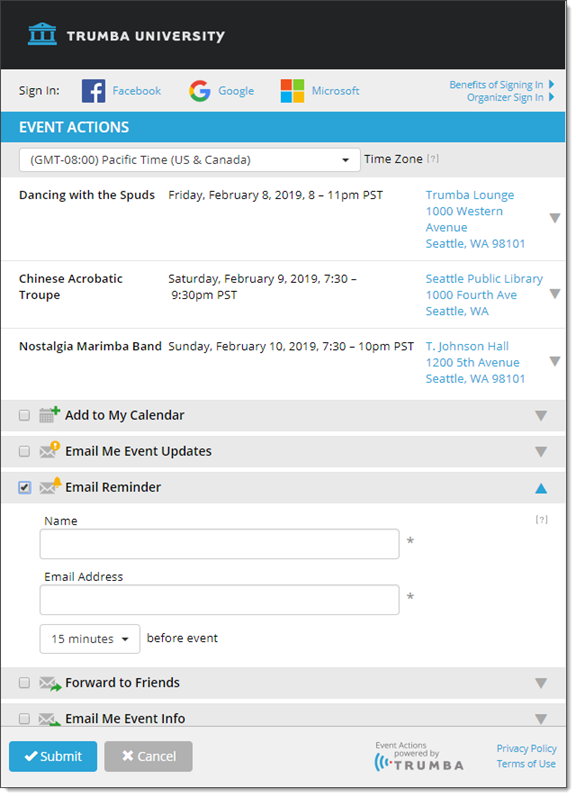
Task: Expand the Dancing with the Spuds event arrow
Action: pos(555,218)
